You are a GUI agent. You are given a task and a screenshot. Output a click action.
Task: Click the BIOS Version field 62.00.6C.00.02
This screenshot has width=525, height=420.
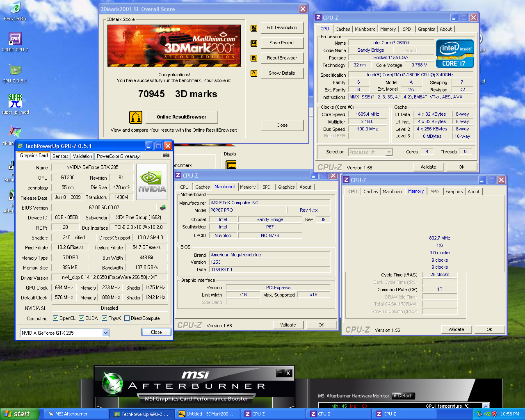coord(104,208)
